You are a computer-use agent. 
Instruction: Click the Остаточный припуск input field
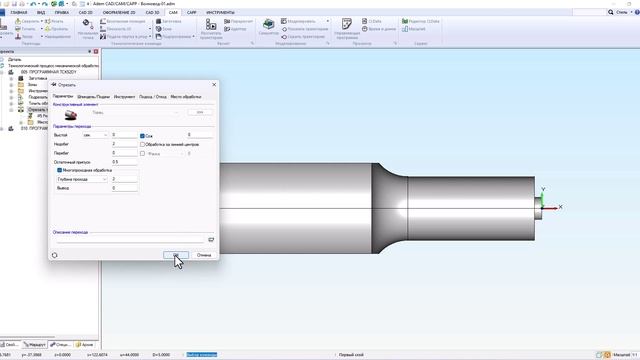point(125,162)
